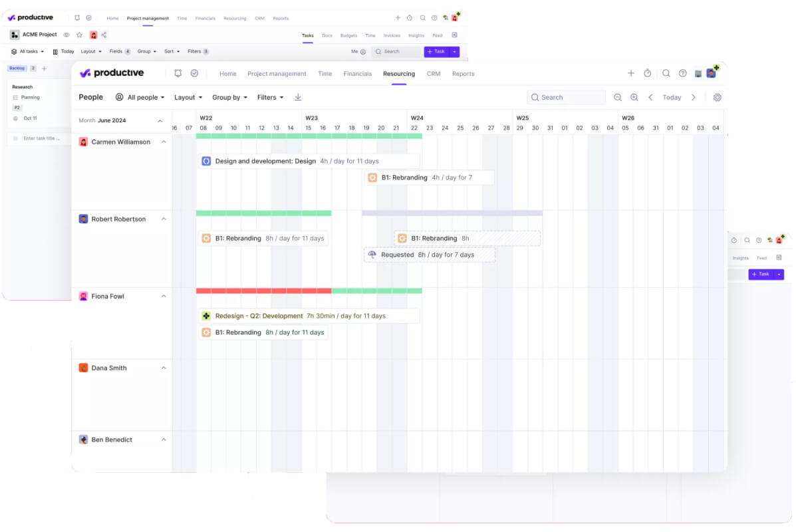Open Reports tab in Resourcing window
Image resolution: width=796 pixels, height=532 pixels.
point(463,74)
